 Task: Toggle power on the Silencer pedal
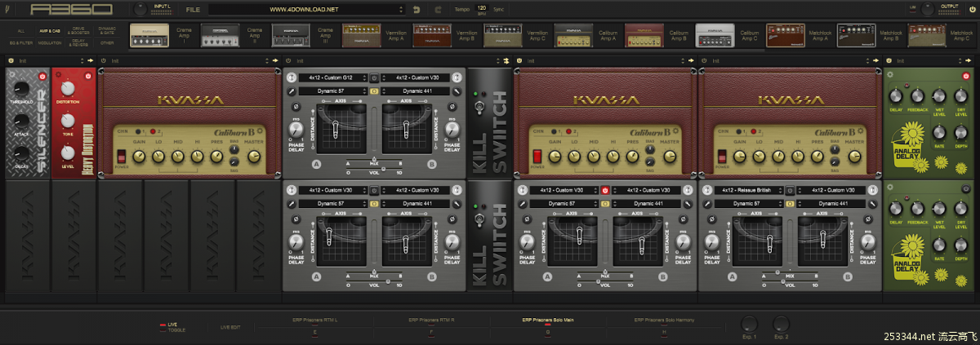[42, 75]
